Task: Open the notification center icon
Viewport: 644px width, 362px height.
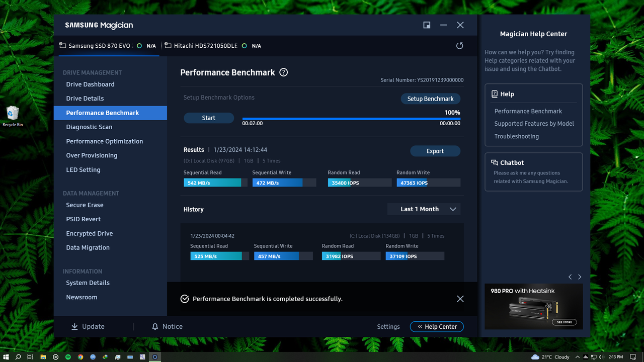Action: pyautogui.click(x=633, y=357)
